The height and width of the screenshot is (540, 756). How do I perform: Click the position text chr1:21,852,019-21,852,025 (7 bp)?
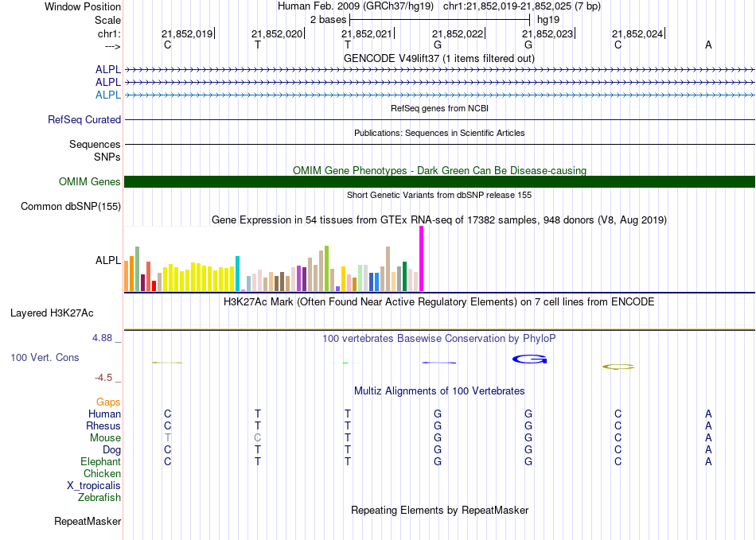522,6
